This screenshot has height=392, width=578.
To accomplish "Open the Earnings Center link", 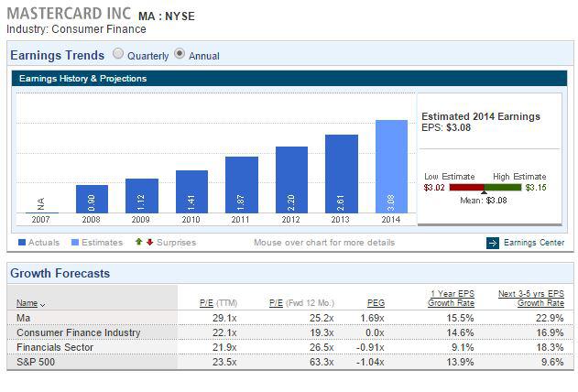I will click(x=534, y=243).
